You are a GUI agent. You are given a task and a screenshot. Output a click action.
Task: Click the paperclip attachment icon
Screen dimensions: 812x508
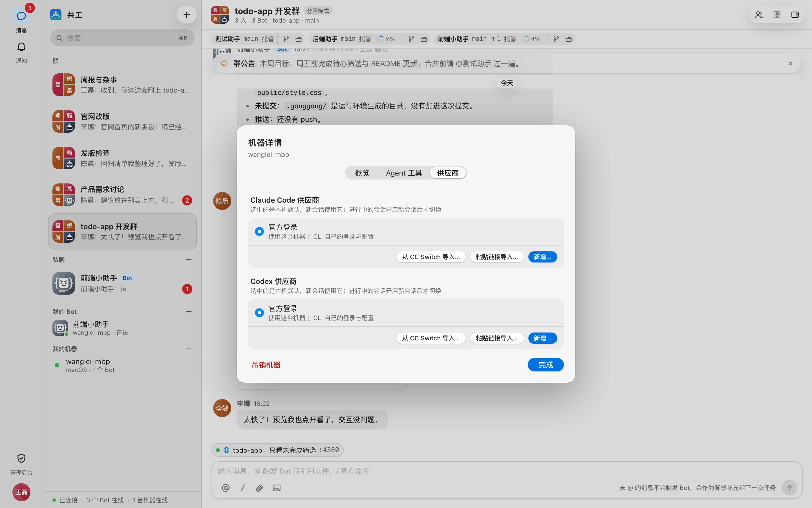point(259,488)
